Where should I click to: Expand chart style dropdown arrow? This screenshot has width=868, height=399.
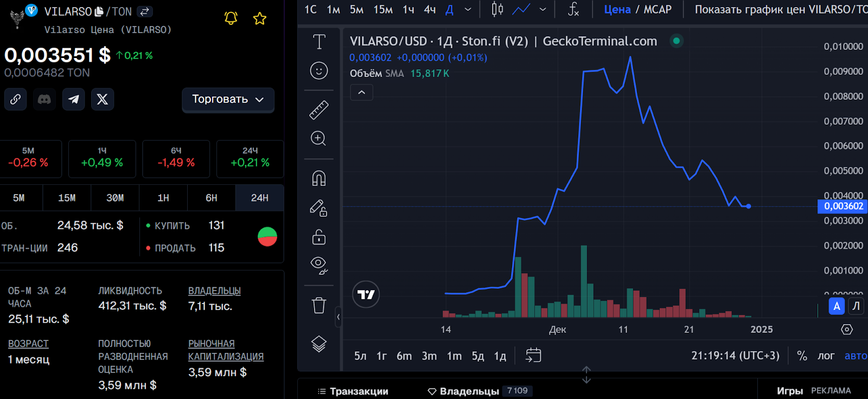tap(543, 9)
